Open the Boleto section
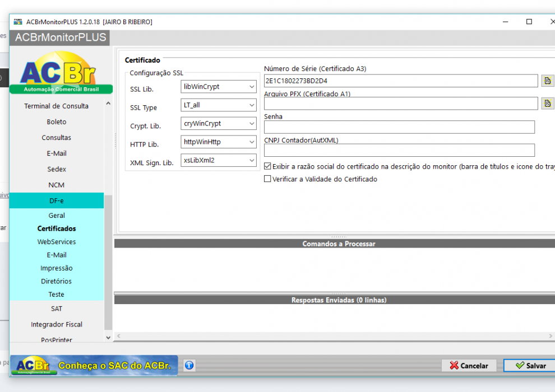 (56, 122)
